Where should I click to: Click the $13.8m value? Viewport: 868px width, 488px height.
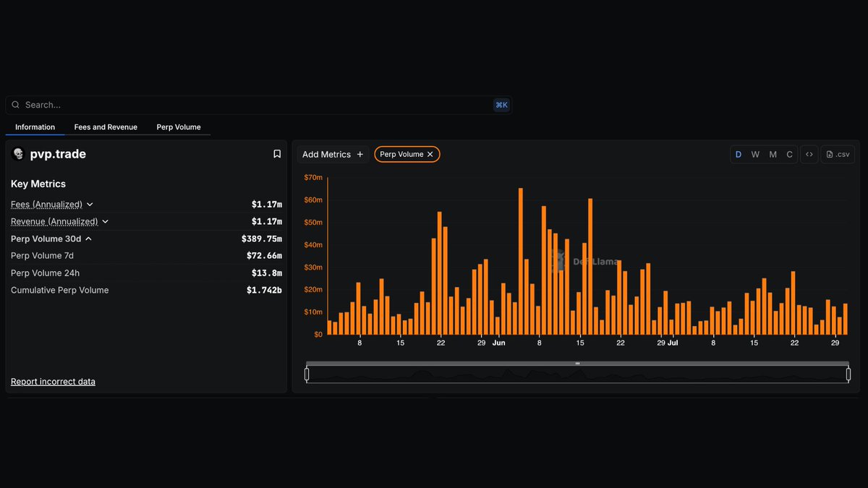pos(267,273)
